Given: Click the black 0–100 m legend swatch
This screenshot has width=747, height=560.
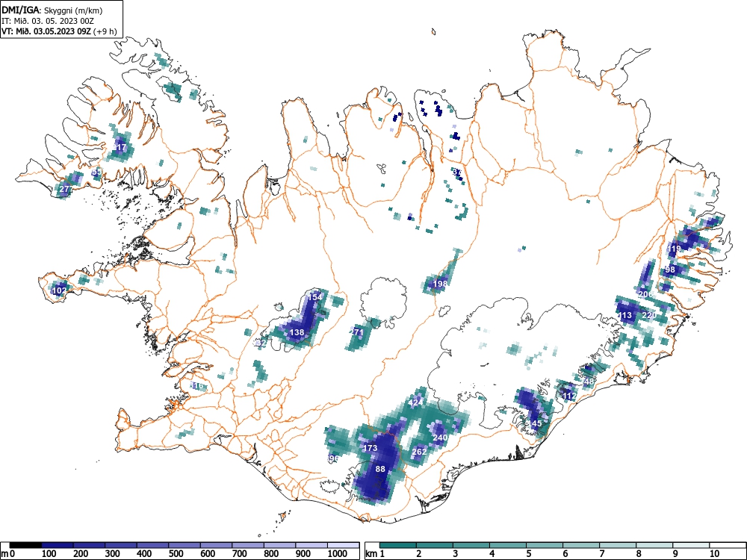Looking at the screenshot, I should coord(25,545).
